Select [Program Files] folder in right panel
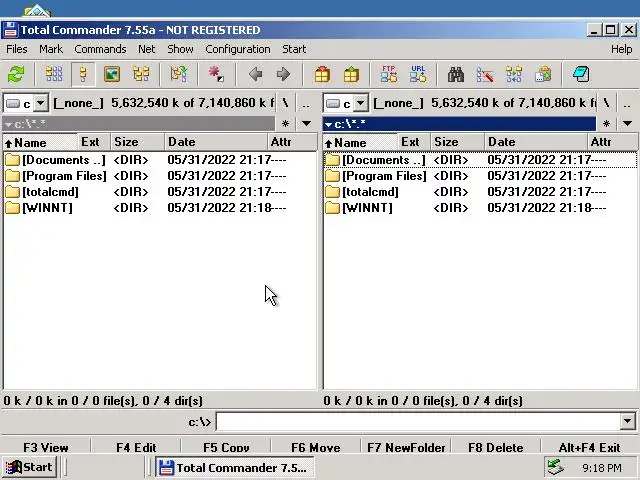Image resolution: width=640 pixels, height=480 pixels. [x=480, y=176]
